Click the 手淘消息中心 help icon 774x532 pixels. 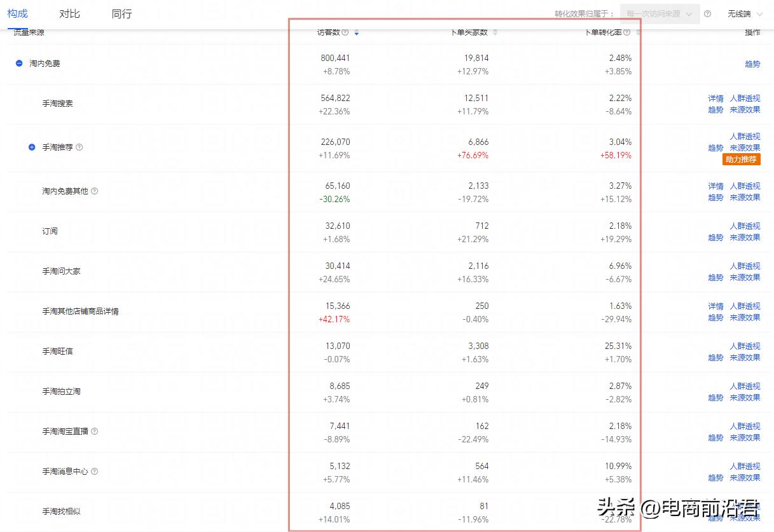94,471
